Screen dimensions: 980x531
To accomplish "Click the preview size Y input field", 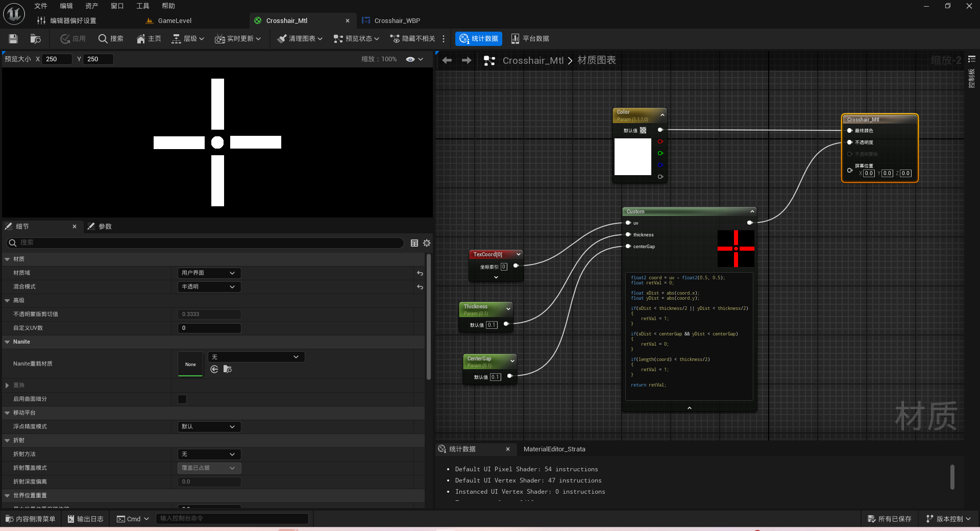I will [x=99, y=59].
